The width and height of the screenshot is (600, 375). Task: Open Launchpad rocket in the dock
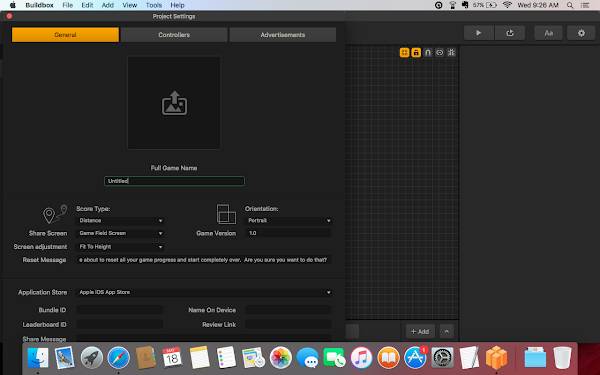(92, 358)
